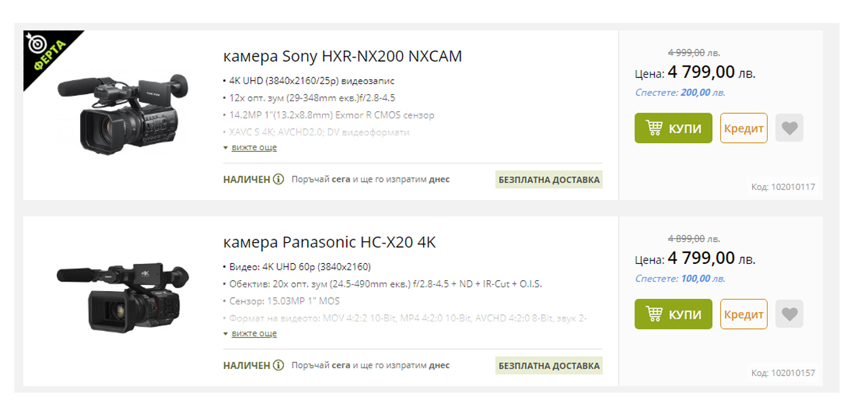Open Кредит option for Sony HXR-NX200
The width and height of the screenshot is (868, 411).
tap(744, 128)
